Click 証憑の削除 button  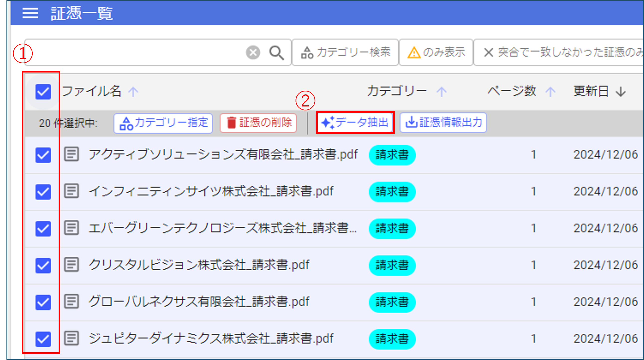[x=258, y=123]
